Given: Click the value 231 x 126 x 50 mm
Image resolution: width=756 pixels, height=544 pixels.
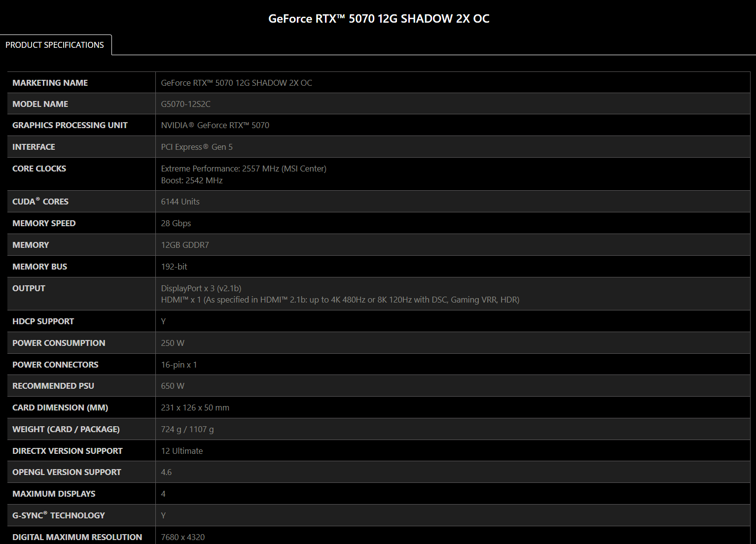Looking at the screenshot, I should pyautogui.click(x=195, y=408).
